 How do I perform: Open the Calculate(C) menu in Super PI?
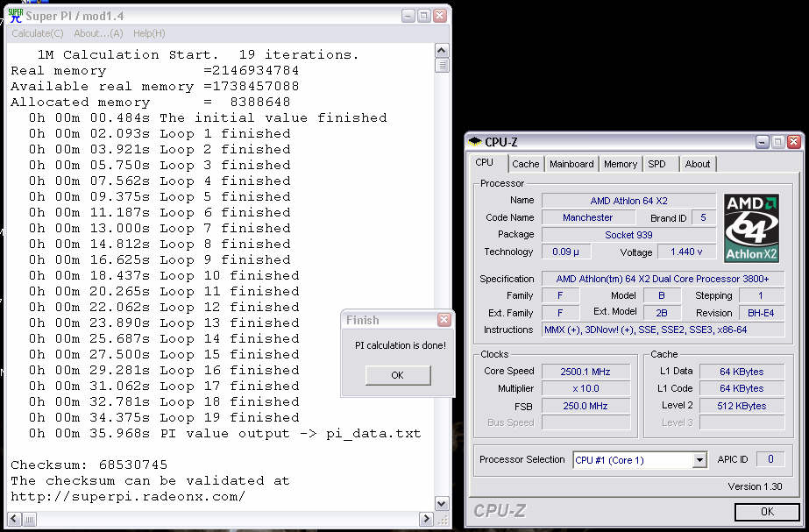[37, 33]
